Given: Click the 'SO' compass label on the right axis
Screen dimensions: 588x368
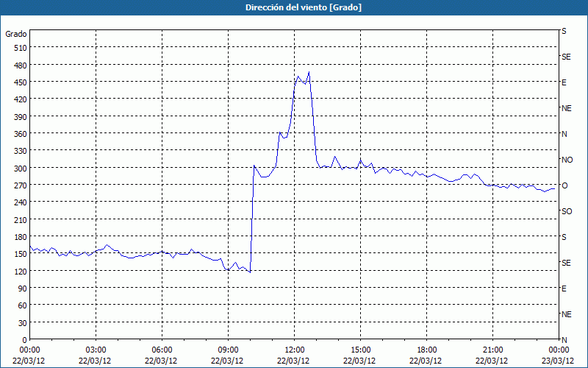Looking at the screenshot, I should tap(567, 211).
